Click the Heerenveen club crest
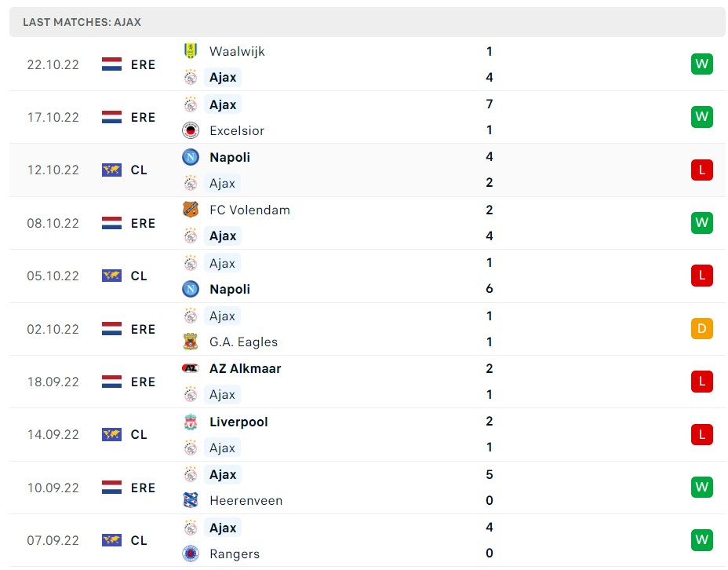The image size is (728, 570). pos(190,500)
